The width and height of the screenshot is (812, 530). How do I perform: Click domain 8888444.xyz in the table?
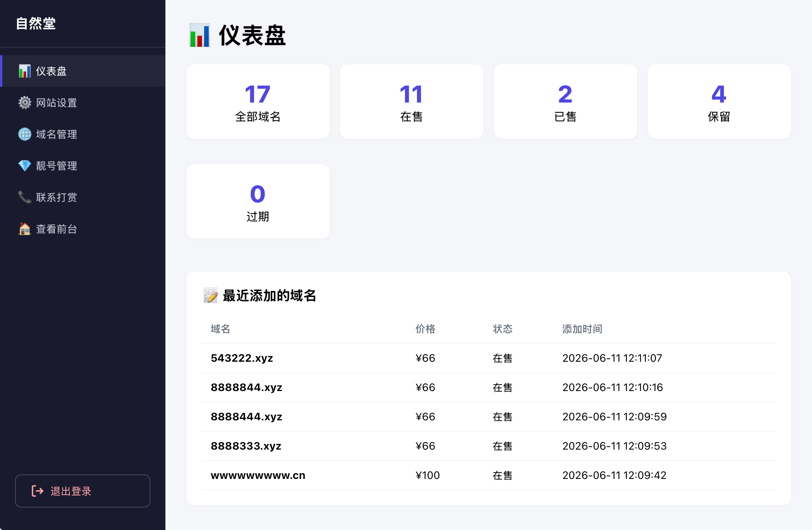(x=246, y=417)
